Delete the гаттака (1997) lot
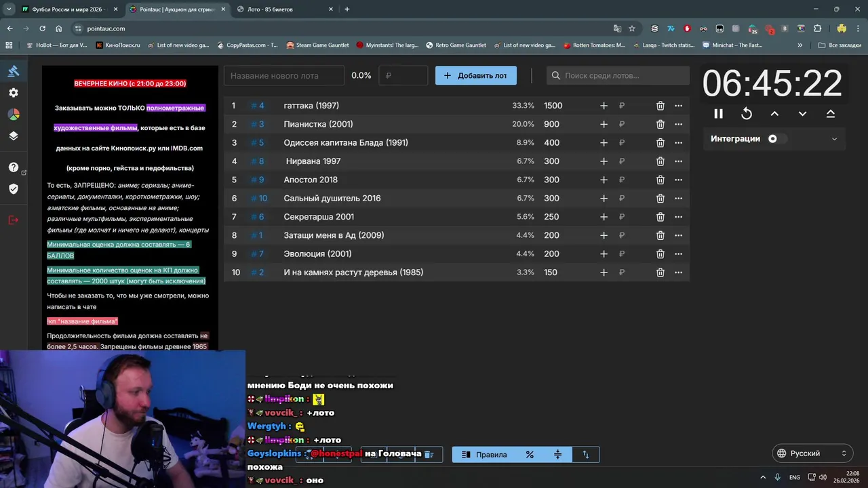The height and width of the screenshot is (488, 868). (x=660, y=106)
